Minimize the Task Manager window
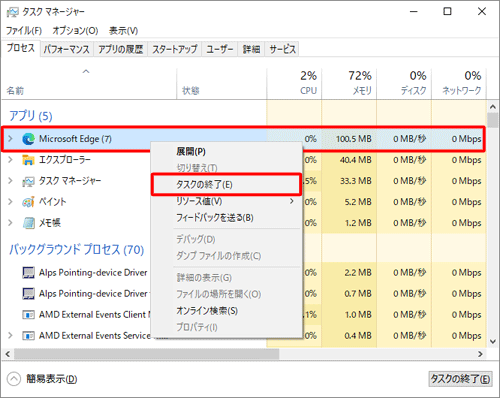500x398 pixels. click(x=414, y=12)
